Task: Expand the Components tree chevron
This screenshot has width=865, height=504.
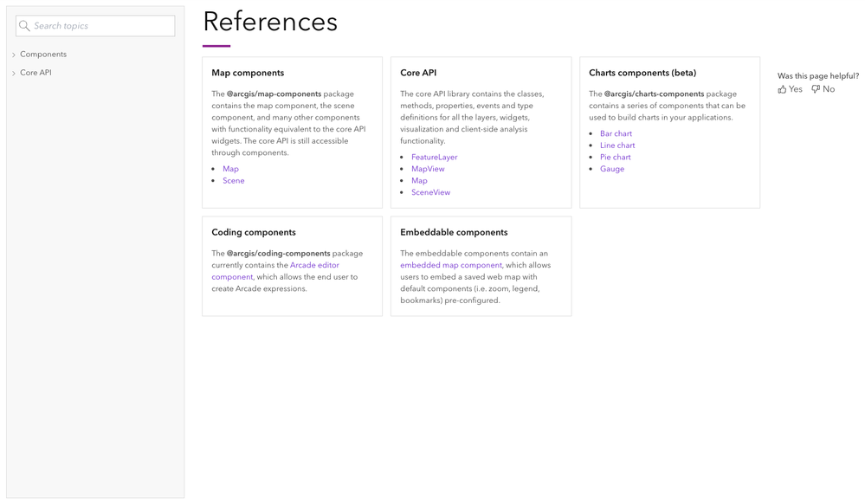Action: click(14, 55)
